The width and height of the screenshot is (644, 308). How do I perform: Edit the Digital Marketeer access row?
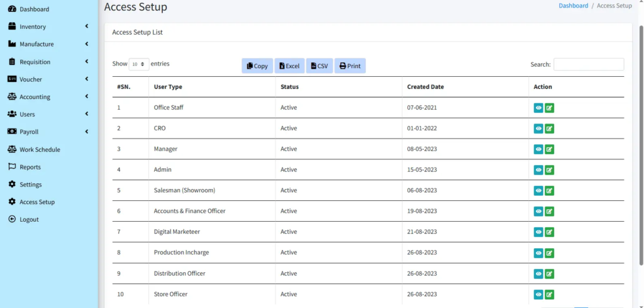click(549, 232)
